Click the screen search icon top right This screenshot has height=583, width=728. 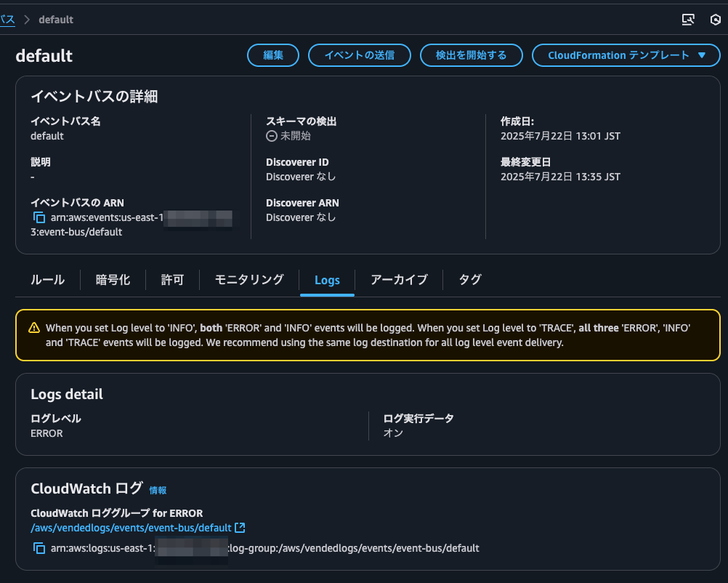click(x=688, y=20)
